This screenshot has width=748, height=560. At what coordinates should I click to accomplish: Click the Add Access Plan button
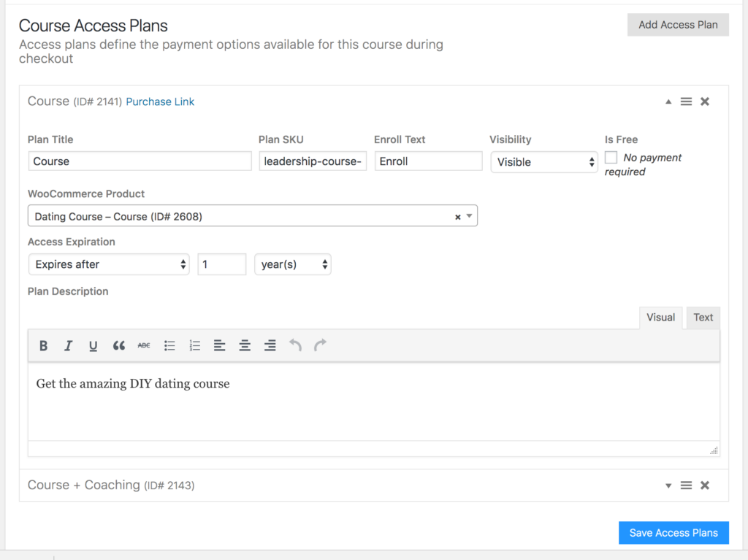point(678,25)
